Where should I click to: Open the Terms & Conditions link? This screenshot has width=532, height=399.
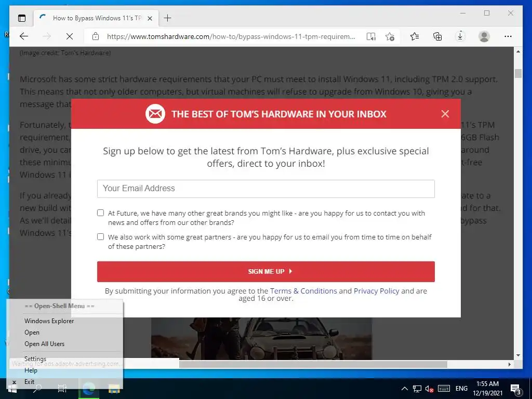303,291
